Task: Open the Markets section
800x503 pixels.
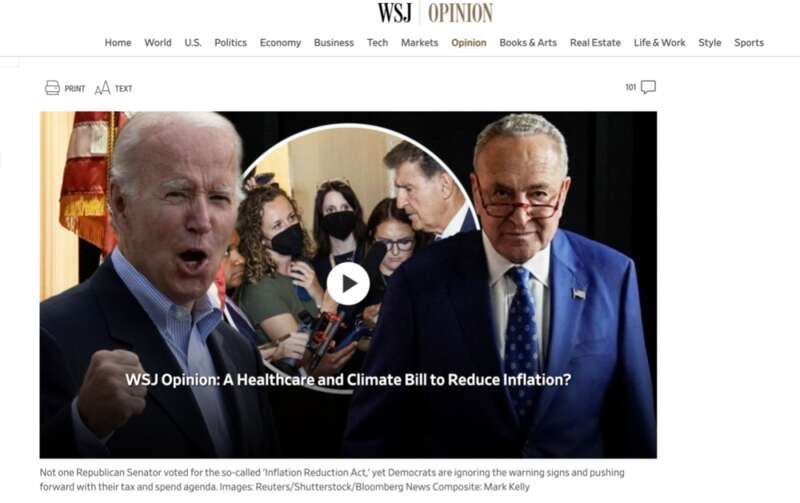Action: click(x=419, y=43)
